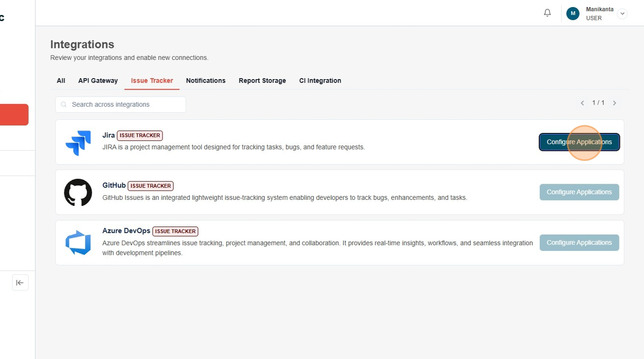644x359 pixels.
Task: Go to previous integrations page
Action: tap(582, 103)
